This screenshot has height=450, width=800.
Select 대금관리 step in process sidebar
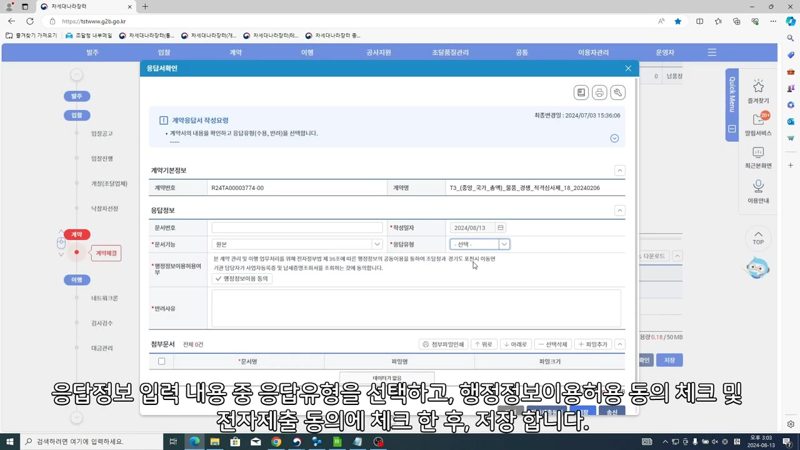(x=102, y=348)
